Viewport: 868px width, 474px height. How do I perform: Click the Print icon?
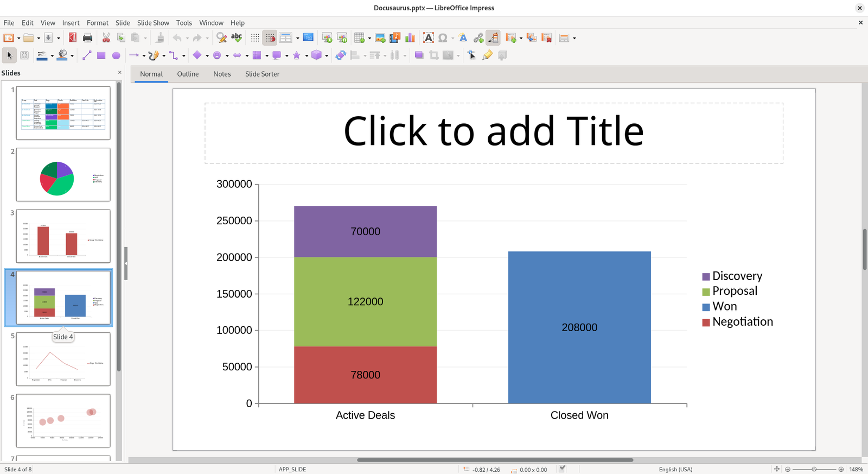87,37
